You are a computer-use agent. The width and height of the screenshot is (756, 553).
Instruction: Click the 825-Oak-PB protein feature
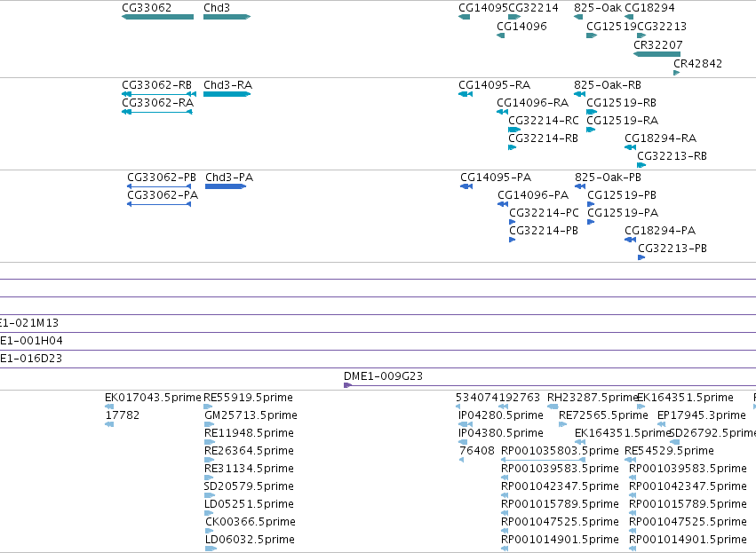click(580, 186)
